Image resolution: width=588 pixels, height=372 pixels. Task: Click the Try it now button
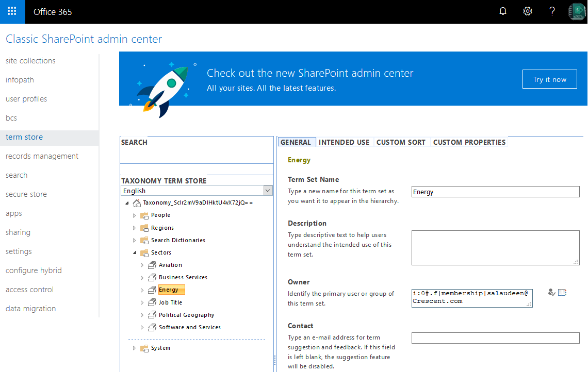click(550, 79)
